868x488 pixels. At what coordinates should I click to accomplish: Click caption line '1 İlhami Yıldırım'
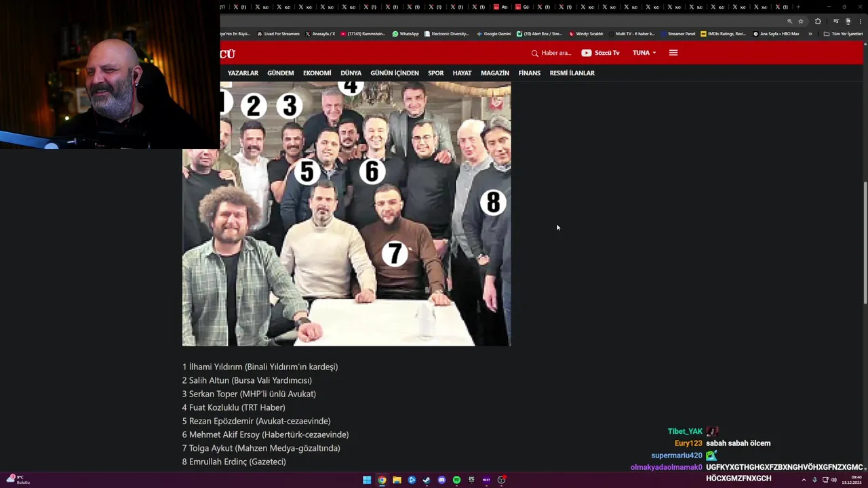click(260, 367)
